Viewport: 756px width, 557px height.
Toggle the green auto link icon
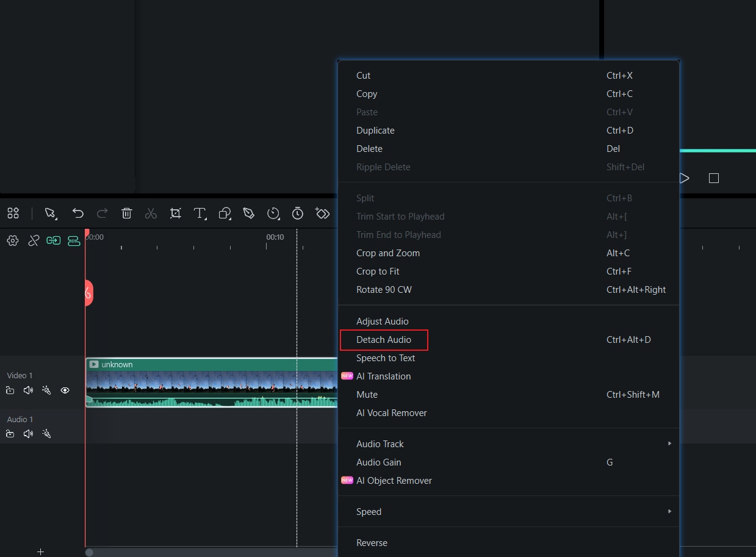tap(54, 241)
